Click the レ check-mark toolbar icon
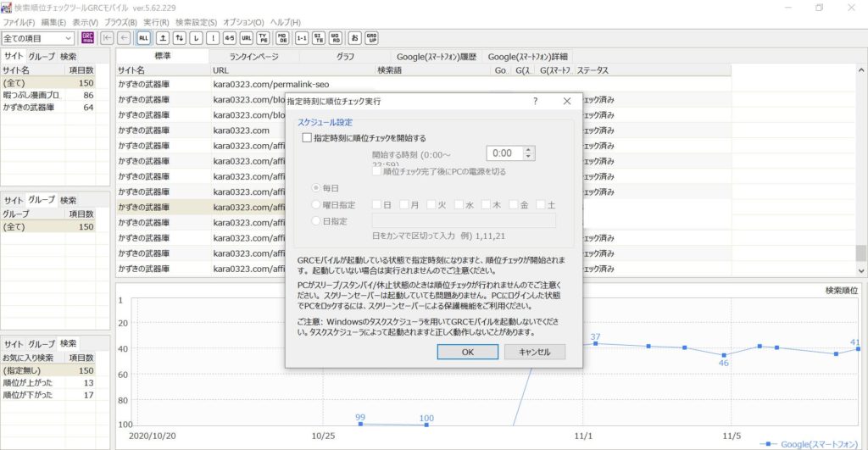Image resolution: width=868 pixels, height=450 pixels. (196, 37)
